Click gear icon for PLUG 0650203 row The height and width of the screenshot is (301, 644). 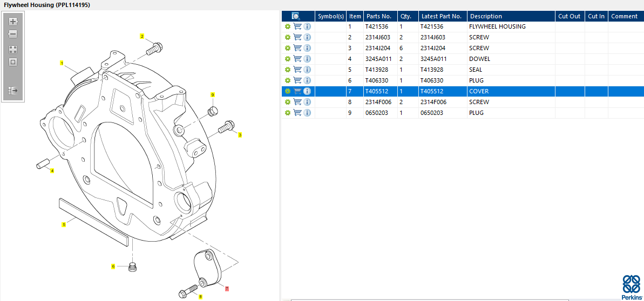pyautogui.click(x=288, y=113)
